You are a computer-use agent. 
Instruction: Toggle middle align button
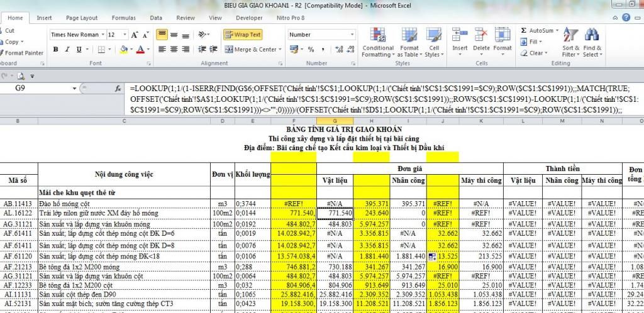pyautogui.click(x=174, y=35)
